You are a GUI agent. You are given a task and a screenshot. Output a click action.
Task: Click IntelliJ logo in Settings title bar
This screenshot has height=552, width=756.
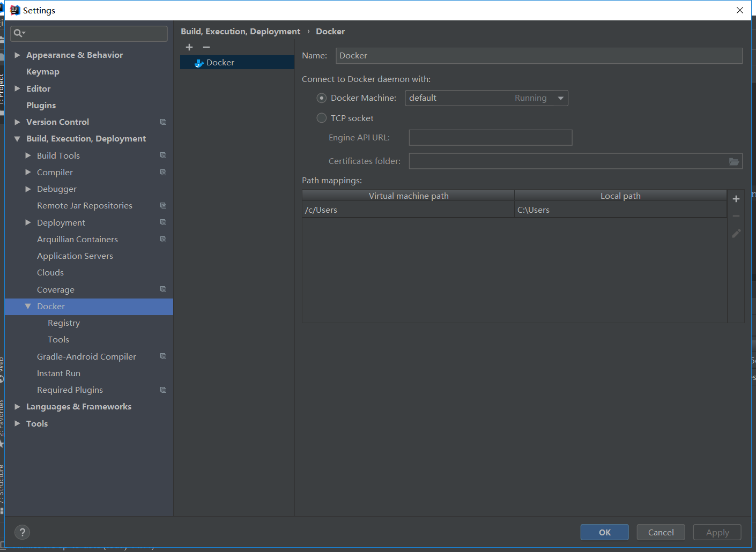(x=15, y=10)
